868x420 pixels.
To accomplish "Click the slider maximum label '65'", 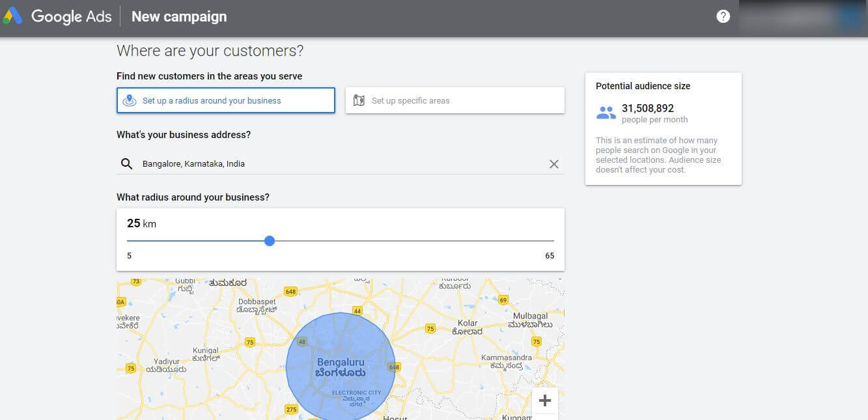I will 550,256.
